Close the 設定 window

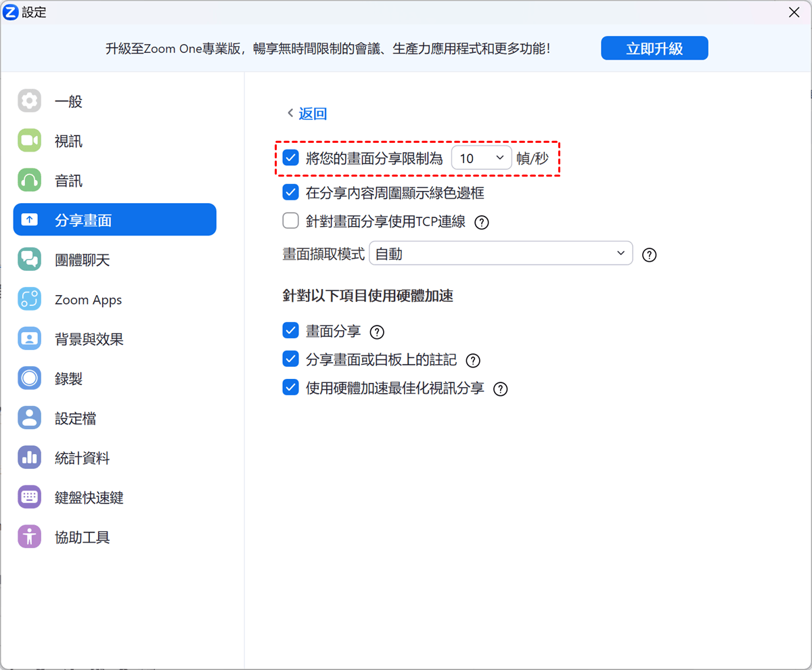(794, 12)
